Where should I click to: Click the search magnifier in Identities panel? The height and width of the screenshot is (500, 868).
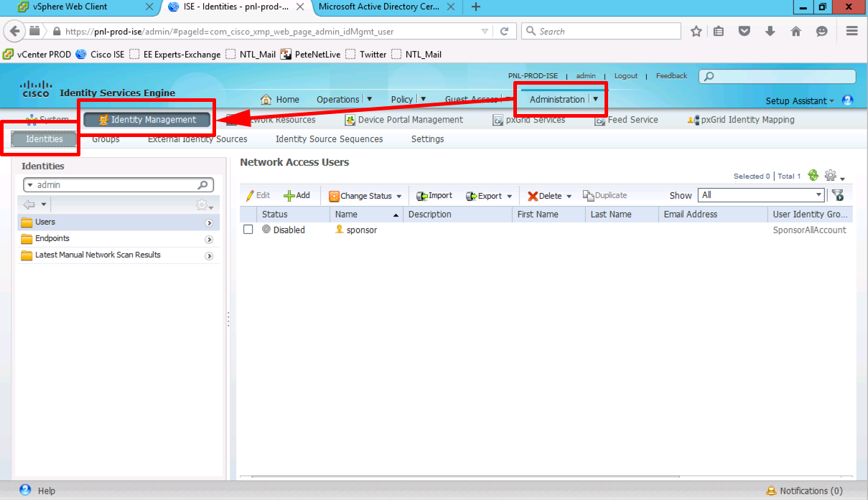pos(203,185)
